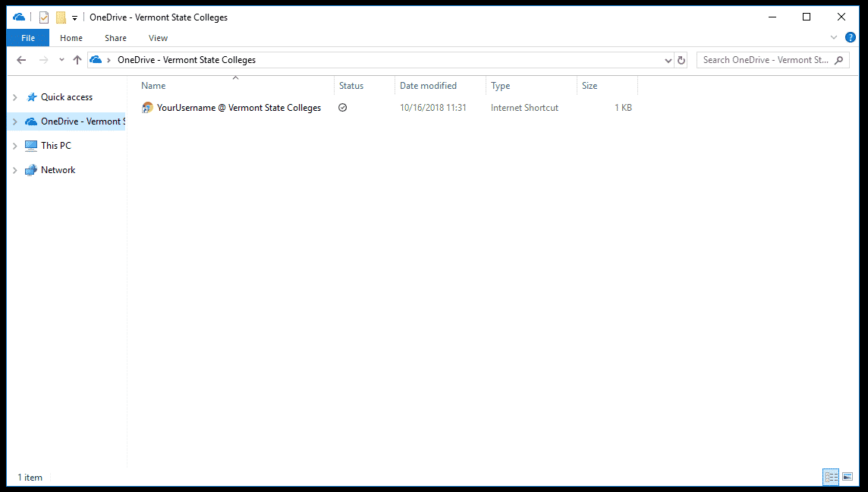Refresh the current folder
868x492 pixels.
point(681,61)
